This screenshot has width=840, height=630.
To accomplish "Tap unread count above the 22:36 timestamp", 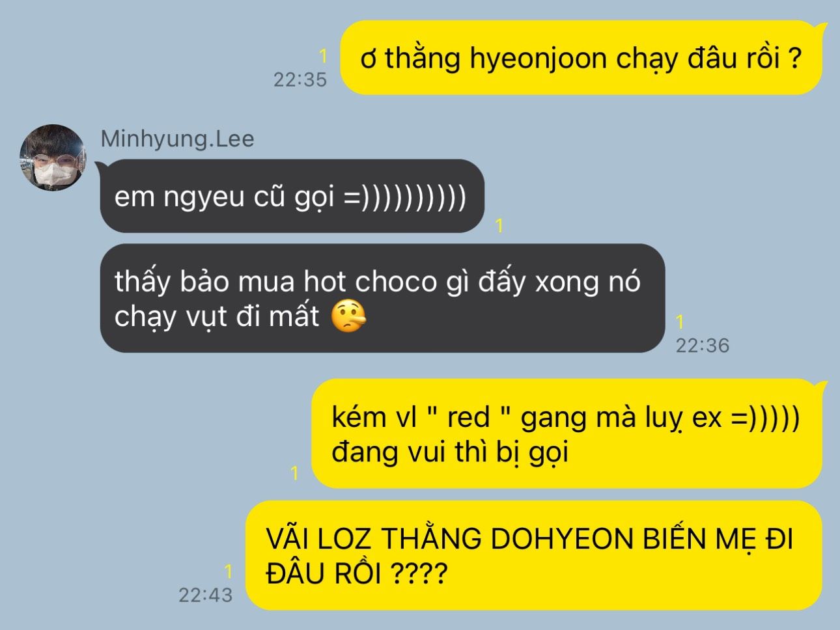I will [x=680, y=322].
